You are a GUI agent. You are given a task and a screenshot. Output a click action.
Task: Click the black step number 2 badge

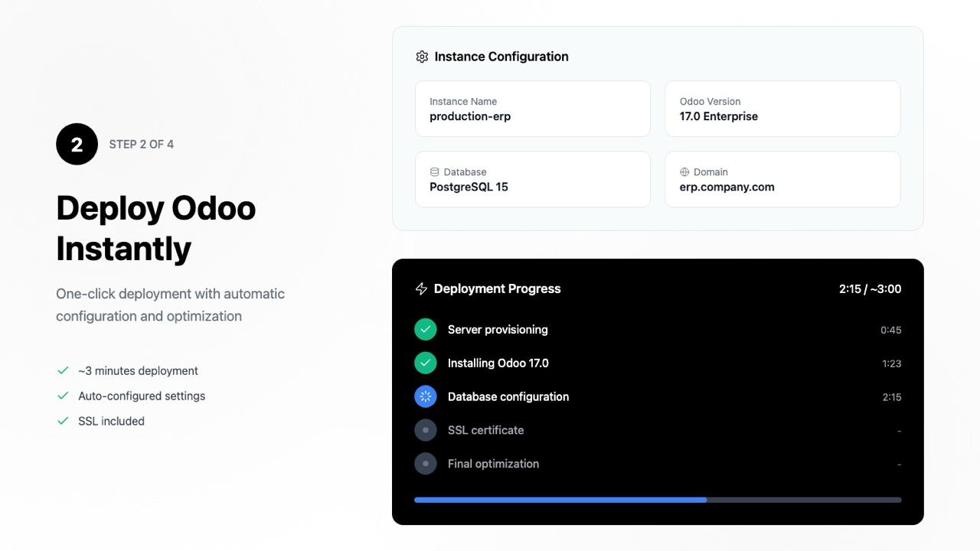tap(77, 144)
